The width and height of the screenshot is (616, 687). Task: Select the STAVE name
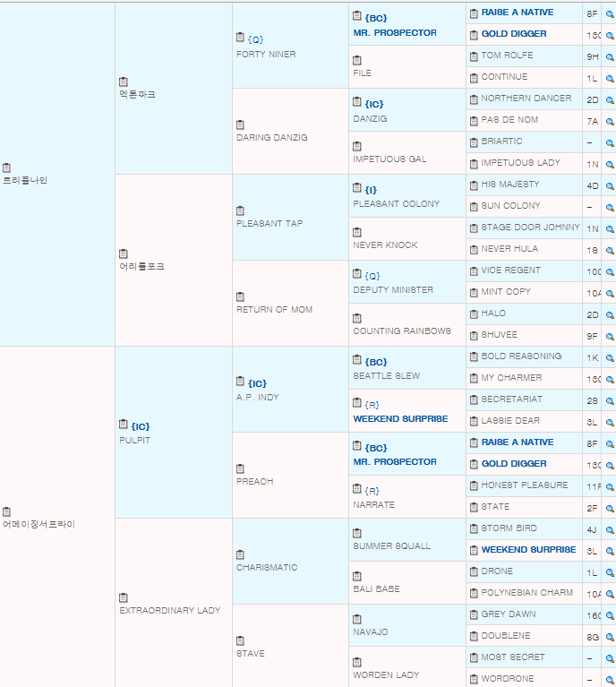[x=251, y=653]
